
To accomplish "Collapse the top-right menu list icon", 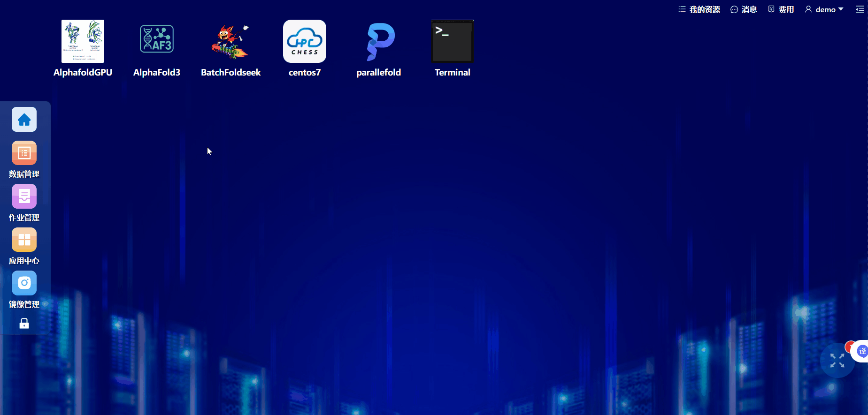I will point(860,9).
